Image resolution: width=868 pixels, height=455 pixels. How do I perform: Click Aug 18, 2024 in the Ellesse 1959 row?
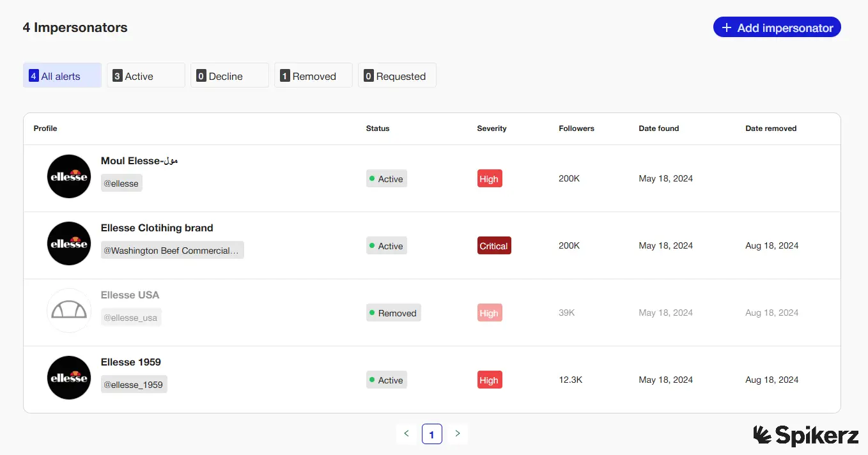tap(772, 380)
